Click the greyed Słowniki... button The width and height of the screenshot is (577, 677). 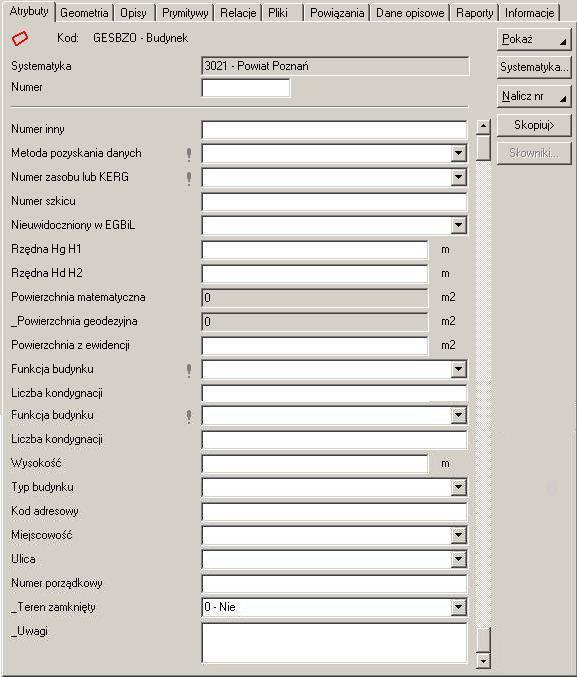[x=534, y=153]
